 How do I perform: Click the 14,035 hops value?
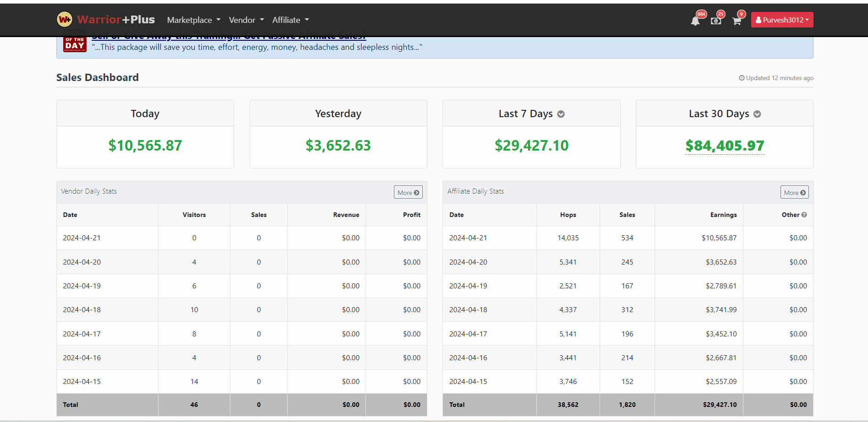pos(568,238)
